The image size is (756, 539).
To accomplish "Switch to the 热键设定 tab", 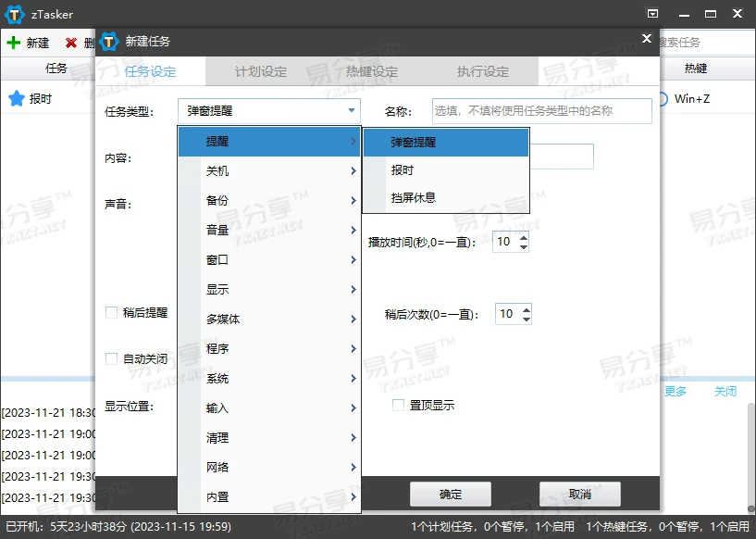I will tap(372, 71).
